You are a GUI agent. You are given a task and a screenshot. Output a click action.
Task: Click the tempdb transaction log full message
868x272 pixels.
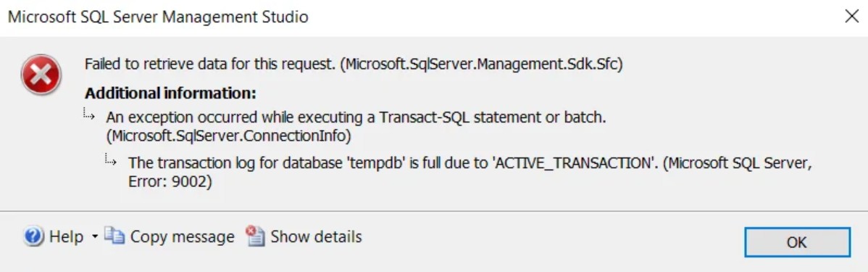coord(470,172)
